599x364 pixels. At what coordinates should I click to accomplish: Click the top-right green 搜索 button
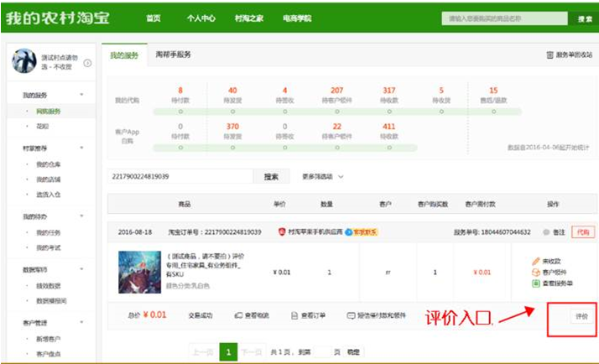[x=584, y=18]
